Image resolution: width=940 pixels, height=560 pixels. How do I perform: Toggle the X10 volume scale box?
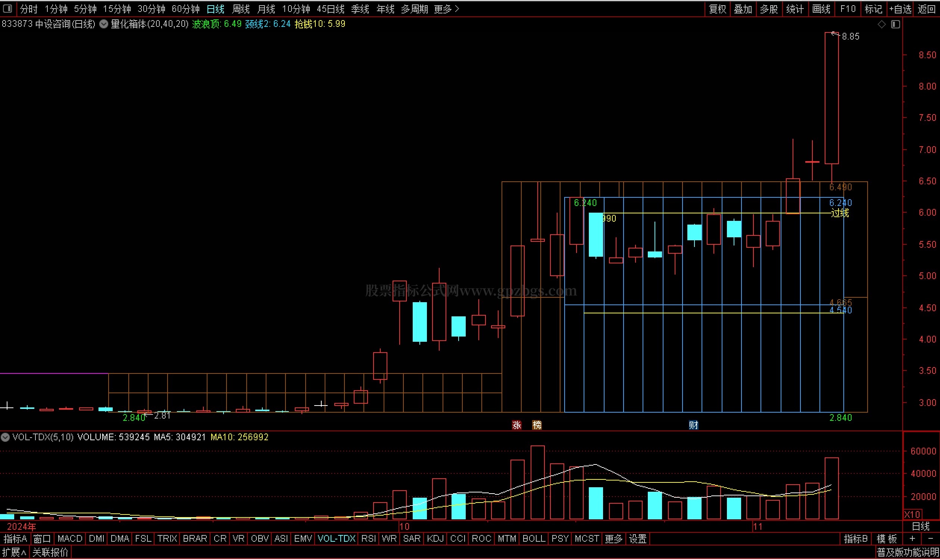[x=912, y=514]
